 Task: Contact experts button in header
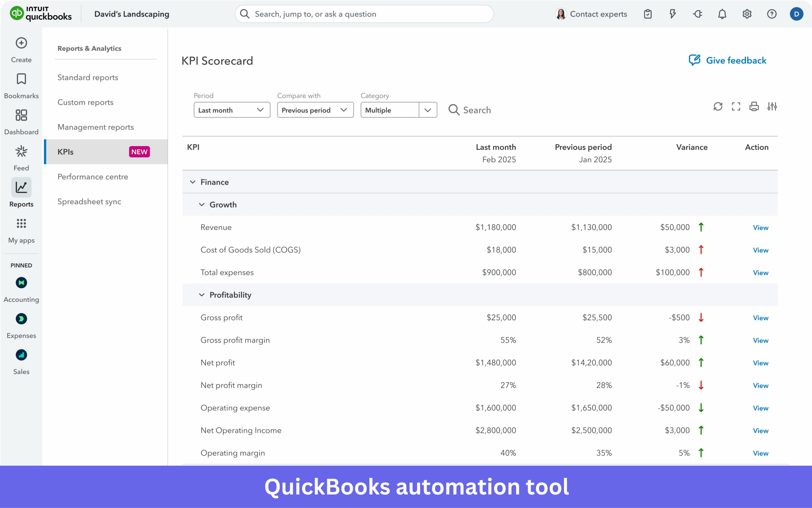[591, 14]
